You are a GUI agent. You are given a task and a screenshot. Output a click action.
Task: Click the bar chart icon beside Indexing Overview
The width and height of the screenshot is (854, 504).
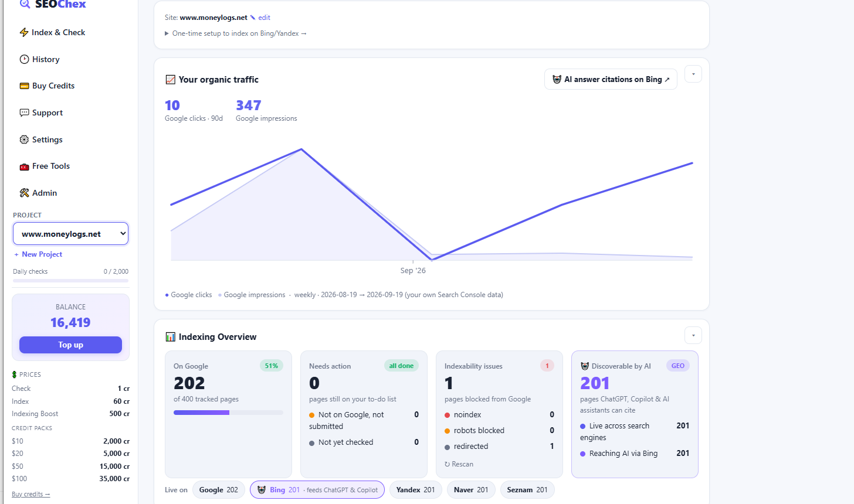pos(171,337)
